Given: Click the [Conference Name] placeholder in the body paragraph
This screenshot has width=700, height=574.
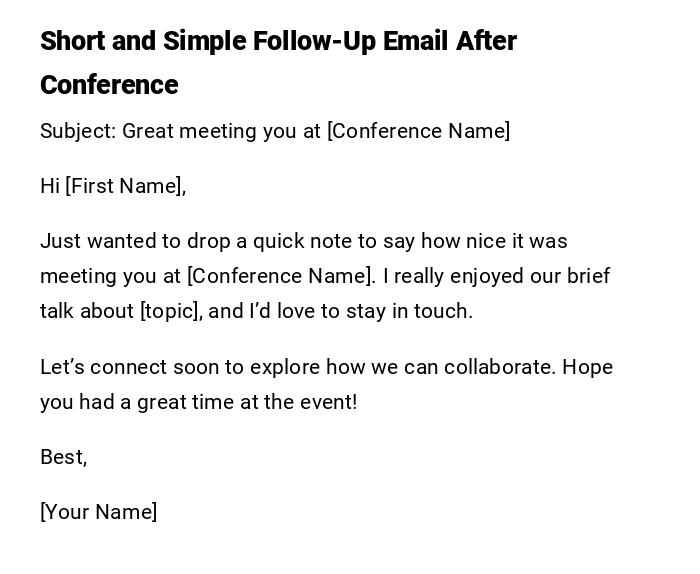Looking at the screenshot, I should pyautogui.click(x=280, y=276).
